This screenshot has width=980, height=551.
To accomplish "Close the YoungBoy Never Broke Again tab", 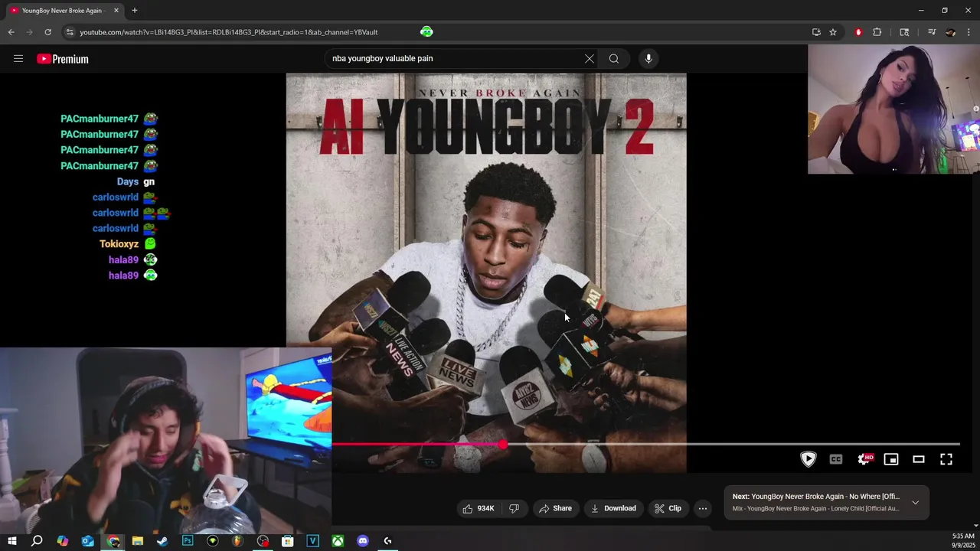I will coord(116,11).
